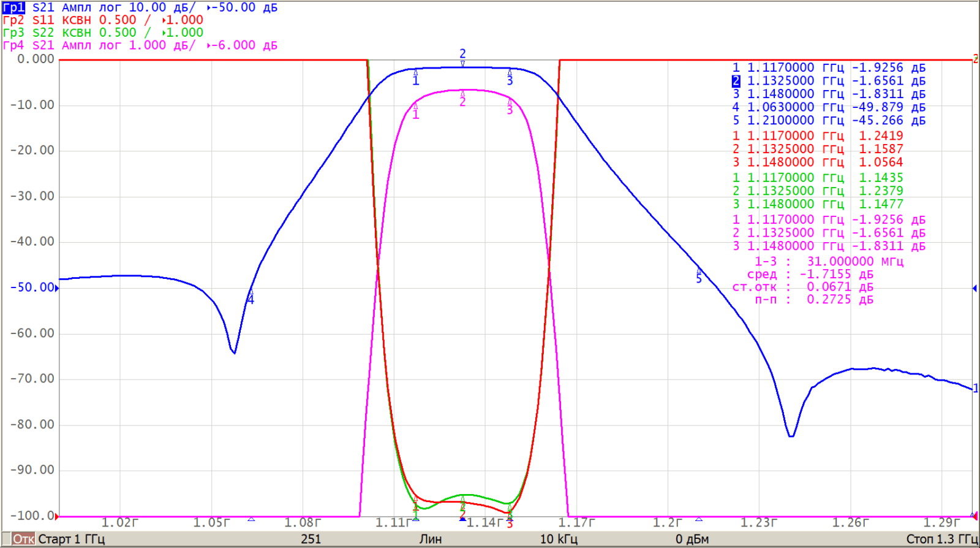Viewport: 980px width, 548px height.
Task: Click the blue reference level arrow at -50.00
Action: (57, 287)
